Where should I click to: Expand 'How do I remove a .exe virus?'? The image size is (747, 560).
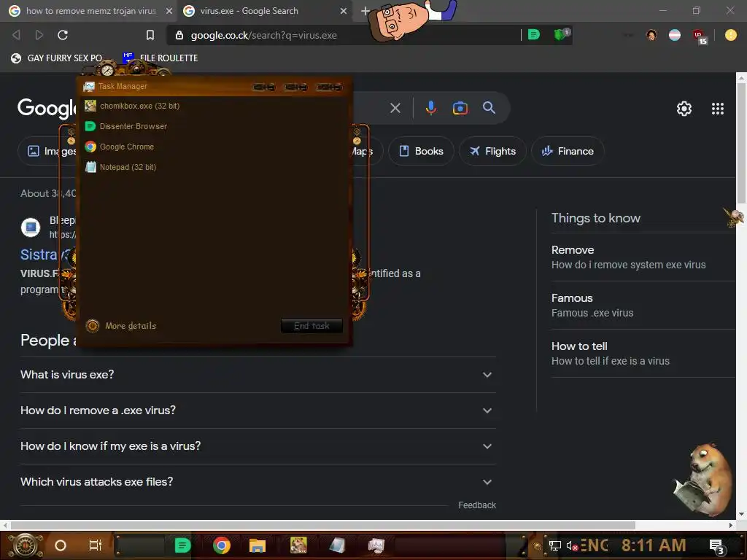pos(258,411)
